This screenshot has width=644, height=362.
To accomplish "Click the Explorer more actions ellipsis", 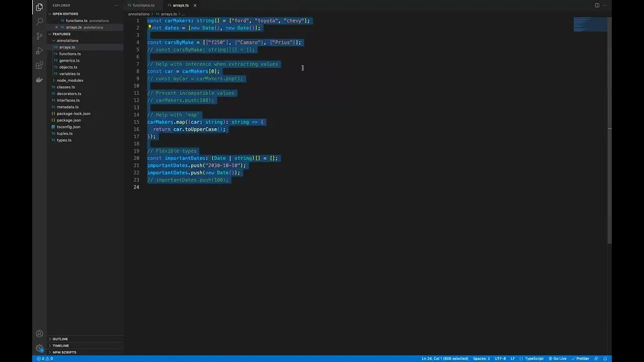I will (x=116, y=6).
